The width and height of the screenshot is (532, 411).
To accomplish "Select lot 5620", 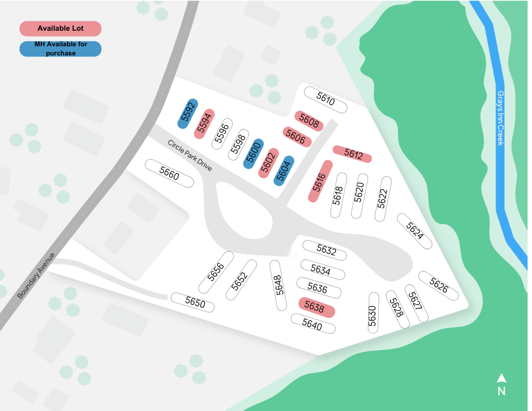I will point(360,196).
